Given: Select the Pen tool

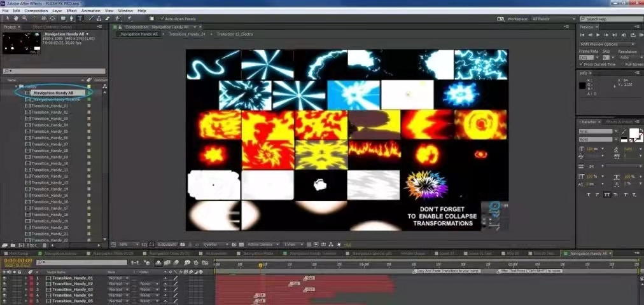Looking at the screenshot, I should coord(71,18).
